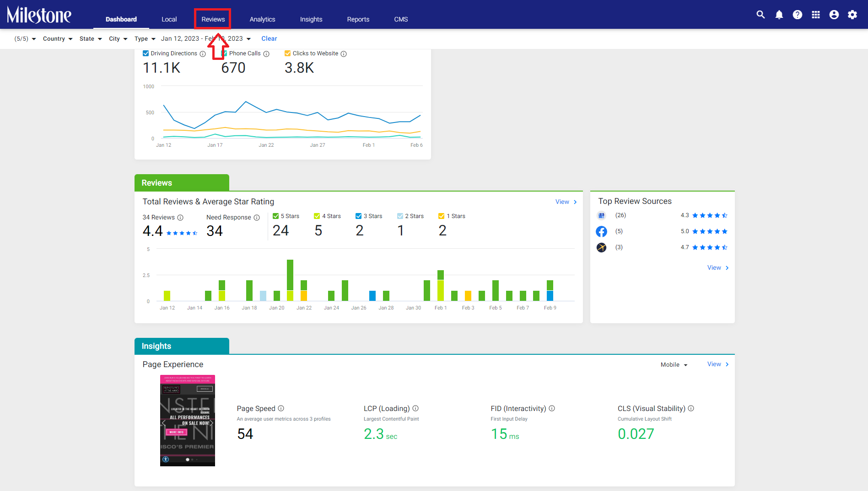View Top Review Sources details

click(717, 267)
